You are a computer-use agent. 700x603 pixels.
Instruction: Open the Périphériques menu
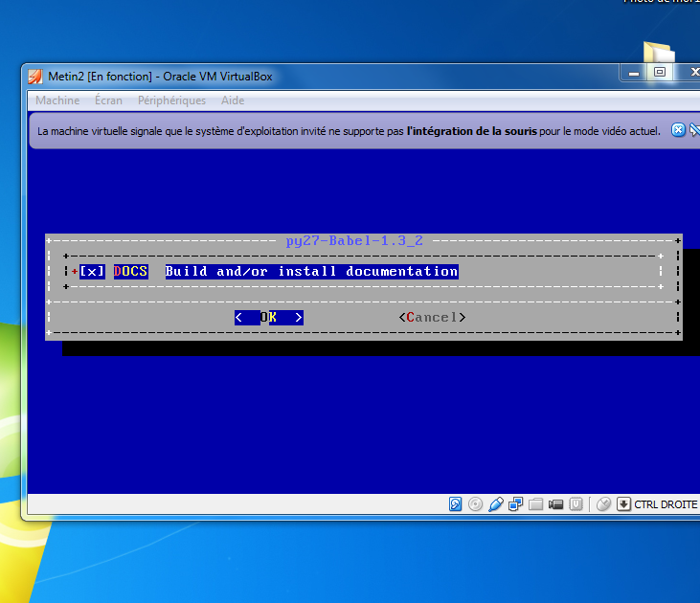tap(171, 100)
